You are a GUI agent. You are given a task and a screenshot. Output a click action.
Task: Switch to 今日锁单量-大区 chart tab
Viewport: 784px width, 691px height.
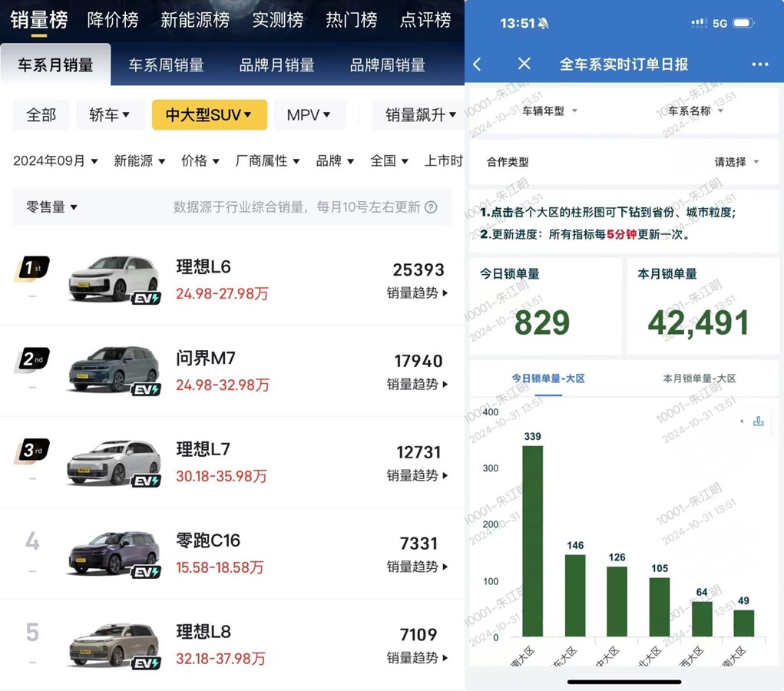548,379
